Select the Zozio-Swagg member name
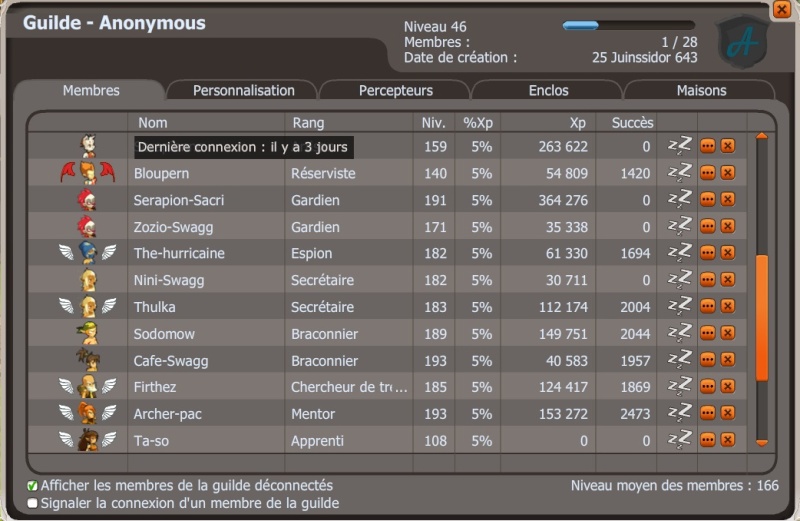The height and width of the screenshot is (521, 800). pos(173,227)
